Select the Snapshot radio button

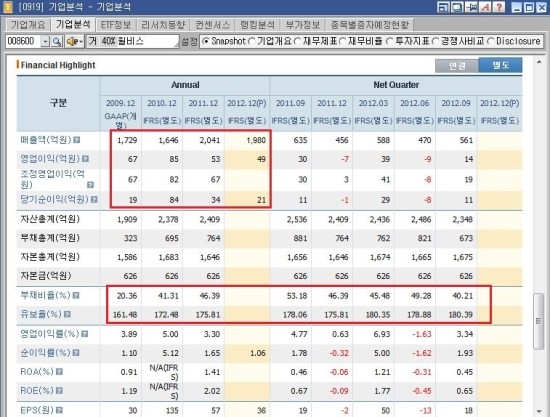tap(206, 41)
